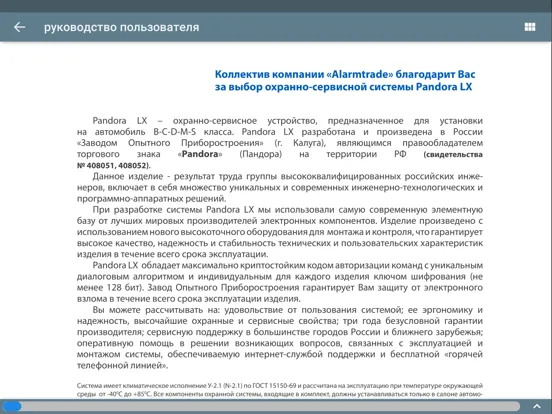Click the title 'руководство пользователя'
The height and width of the screenshot is (414, 552).
click(121, 27)
